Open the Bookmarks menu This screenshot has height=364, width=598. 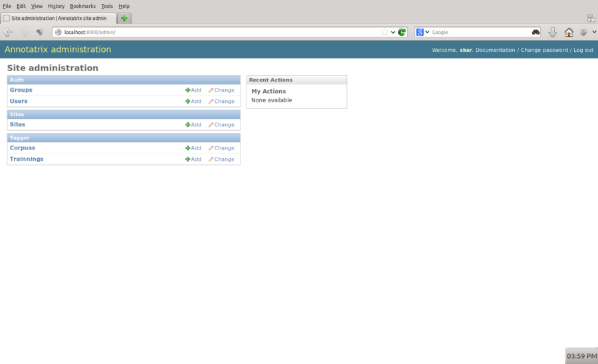[82, 6]
